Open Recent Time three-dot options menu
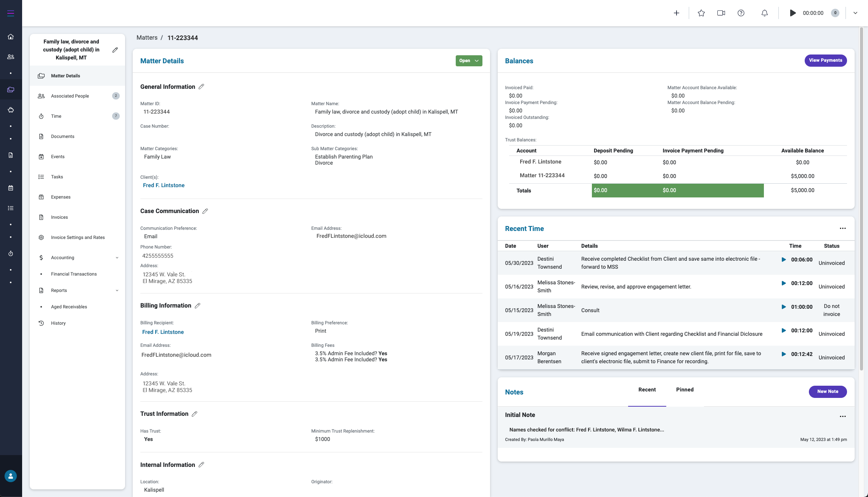The width and height of the screenshot is (868, 497). click(x=842, y=228)
